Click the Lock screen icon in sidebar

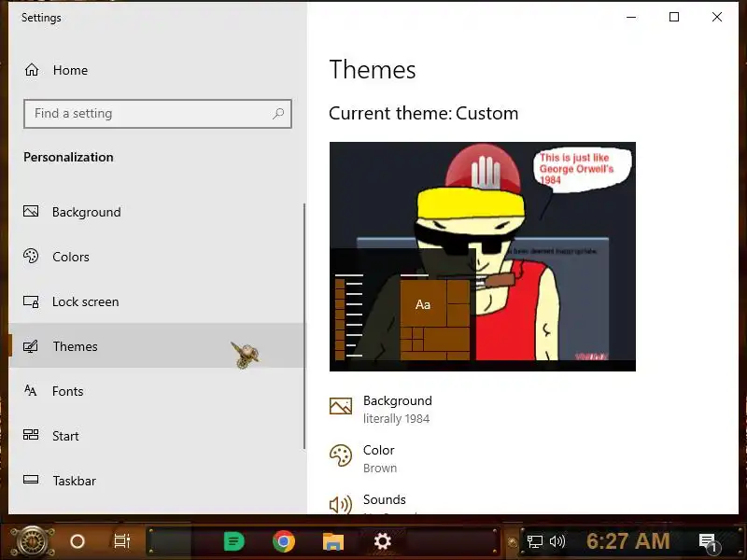[31, 301]
